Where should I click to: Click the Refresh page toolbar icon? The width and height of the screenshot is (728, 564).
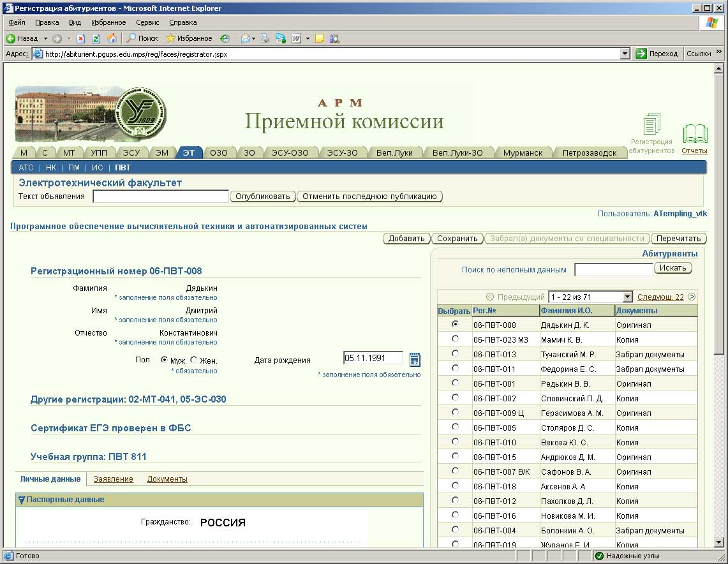click(x=96, y=38)
